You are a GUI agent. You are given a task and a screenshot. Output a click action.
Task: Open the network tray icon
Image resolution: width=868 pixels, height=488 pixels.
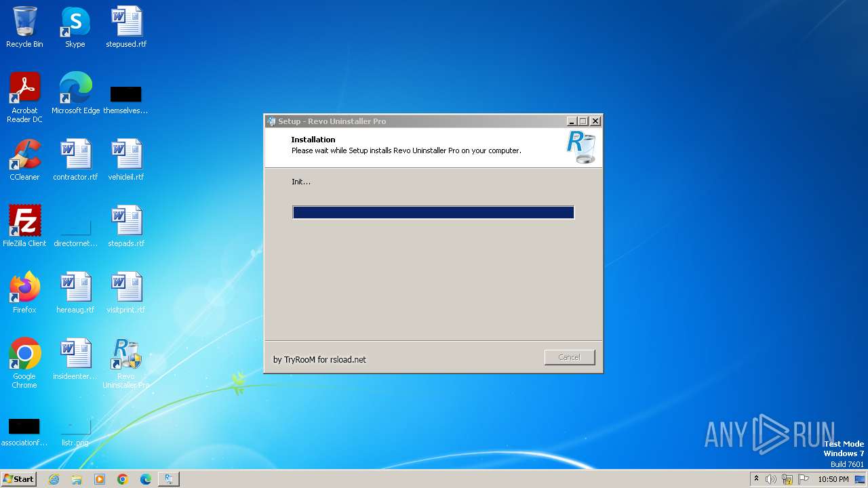click(787, 479)
